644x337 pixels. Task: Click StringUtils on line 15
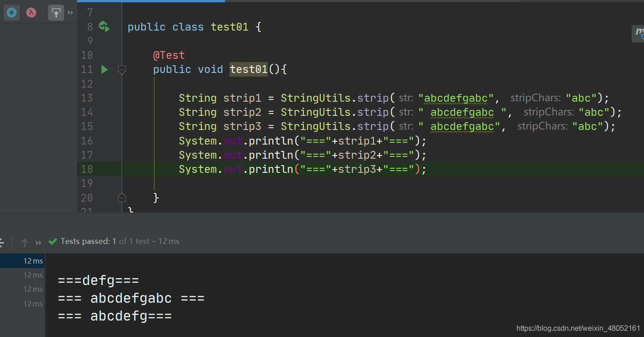(x=316, y=126)
